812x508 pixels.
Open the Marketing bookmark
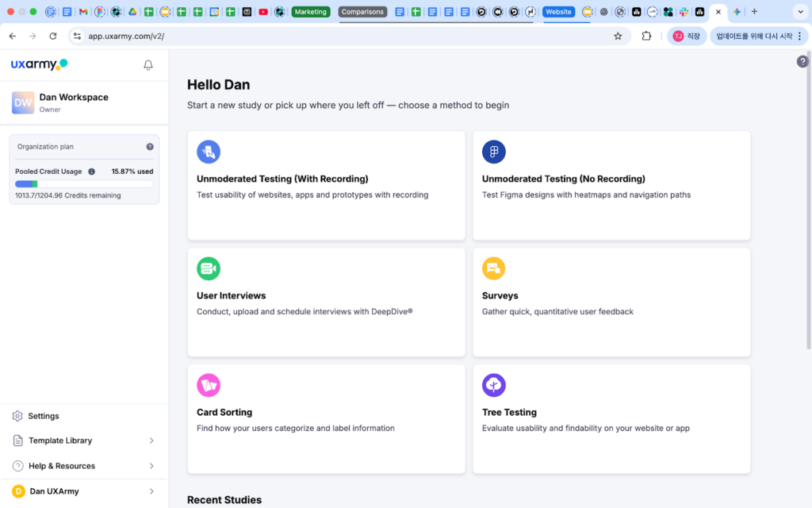click(310, 11)
